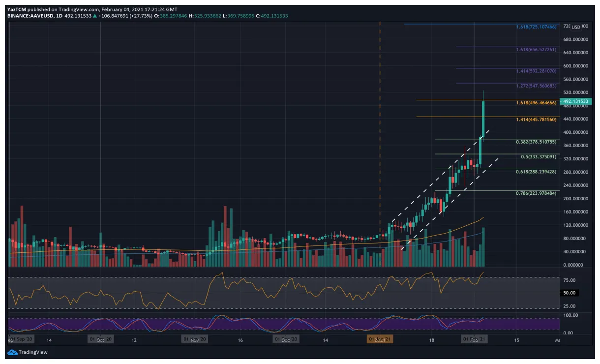Click the 0.5 (333.375091) retracement label
Screen dimensions: 600x364
(539, 157)
